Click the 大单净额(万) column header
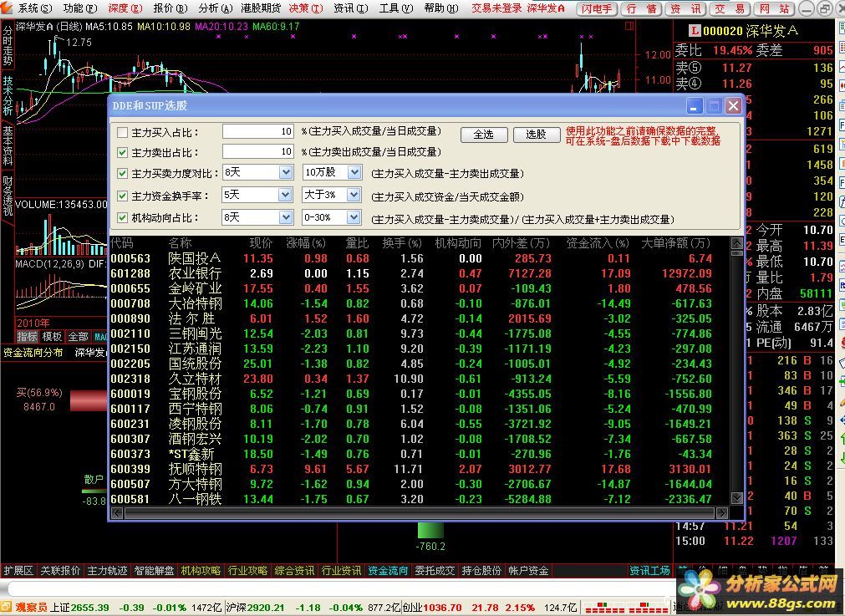This screenshot has height=616, width=845. coord(676,243)
